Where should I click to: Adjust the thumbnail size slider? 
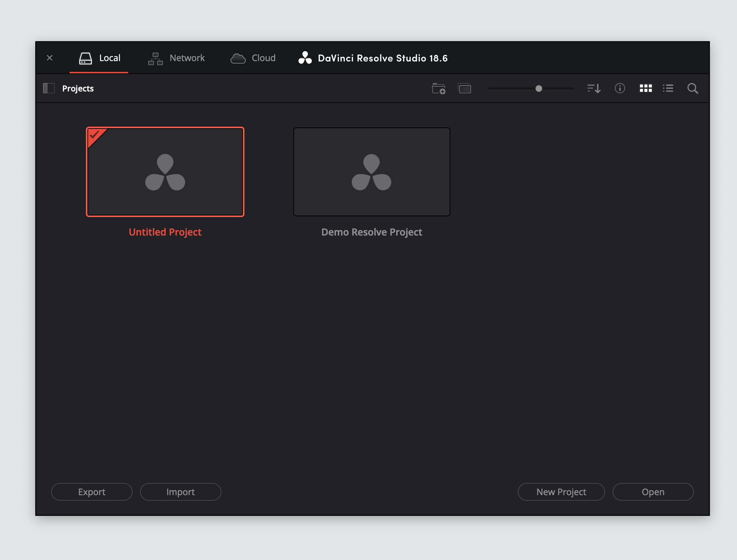pos(538,89)
